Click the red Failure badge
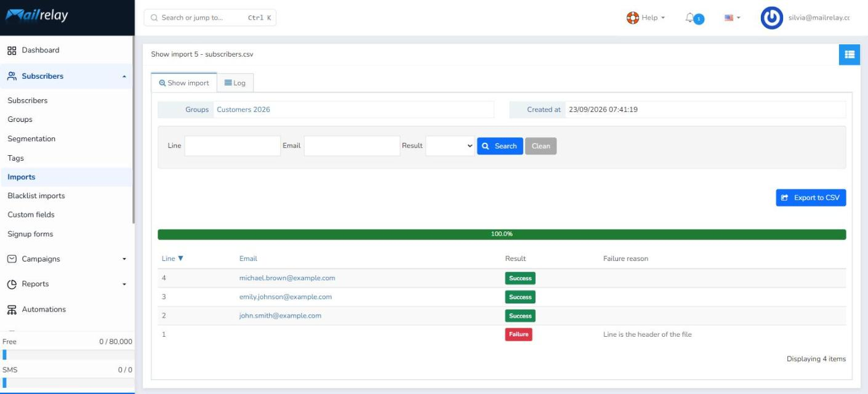This screenshot has height=394, width=868. point(518,334)
